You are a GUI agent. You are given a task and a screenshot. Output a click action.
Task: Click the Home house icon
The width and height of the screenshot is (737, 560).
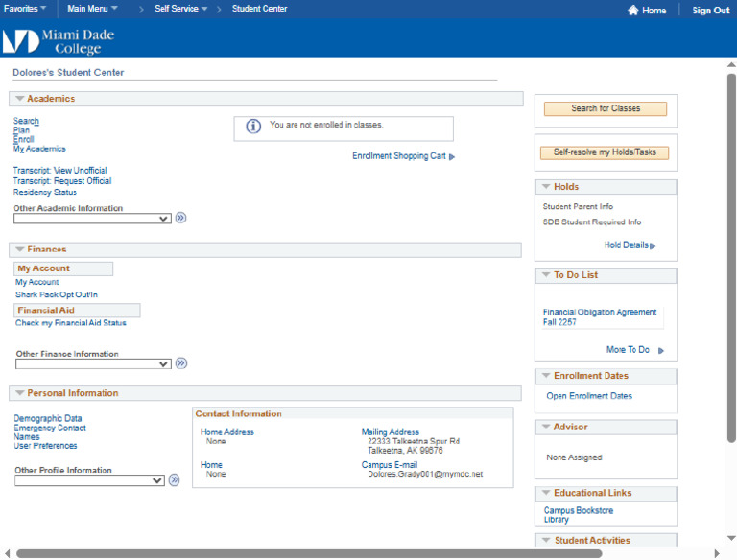click(632, 10)
